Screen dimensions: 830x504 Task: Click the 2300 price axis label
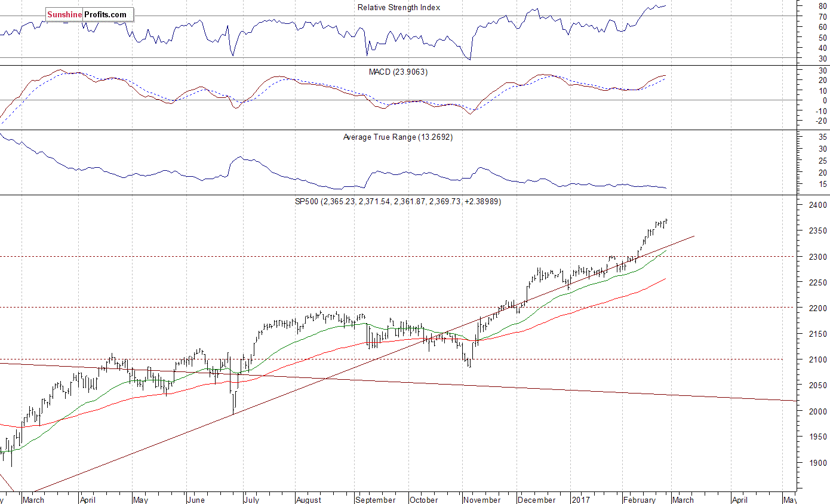click(818, 257)
